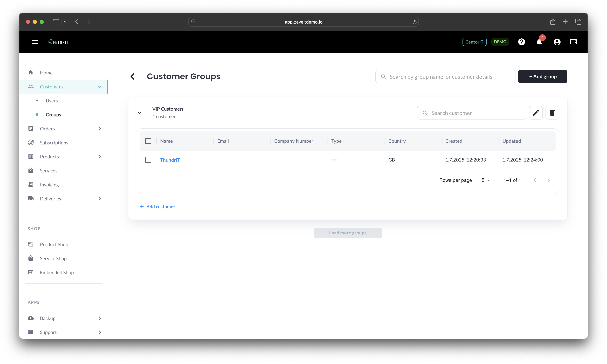Click the hamburger menu icon
607x364 pixels.
pos(35,42)
